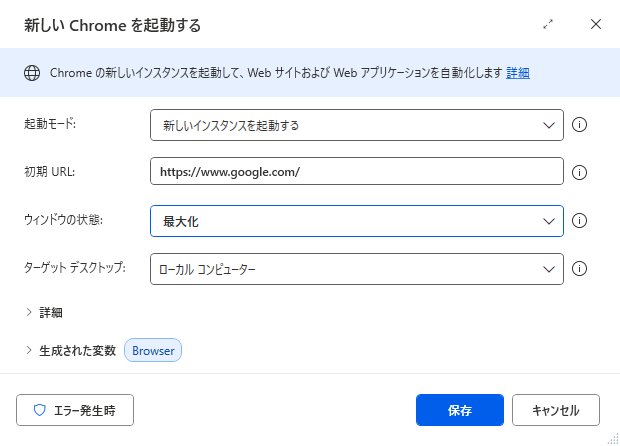
Task: Open ターゲット デスクトップ dropdown
Action: point(357,269)
